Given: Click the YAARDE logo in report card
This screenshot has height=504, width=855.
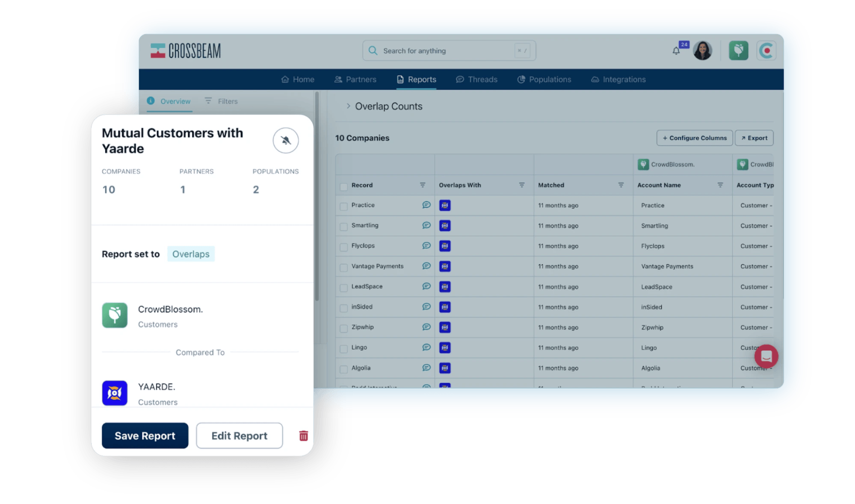Looking at the screenshot, I should [x=115, y=393].
